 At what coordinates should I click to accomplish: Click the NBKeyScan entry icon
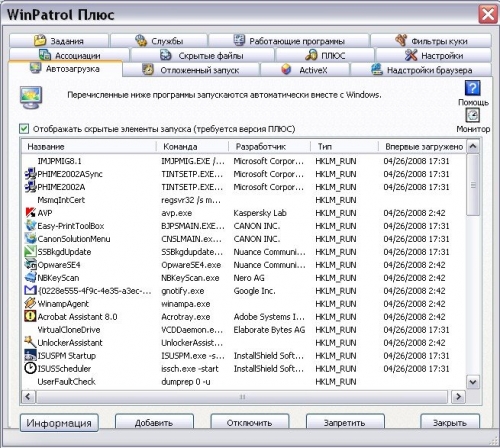pyautogui.click(x=30, y=277)
